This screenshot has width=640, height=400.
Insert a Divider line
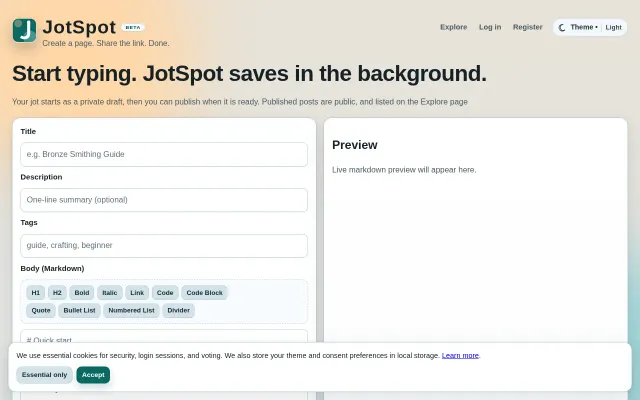point(178,310)
